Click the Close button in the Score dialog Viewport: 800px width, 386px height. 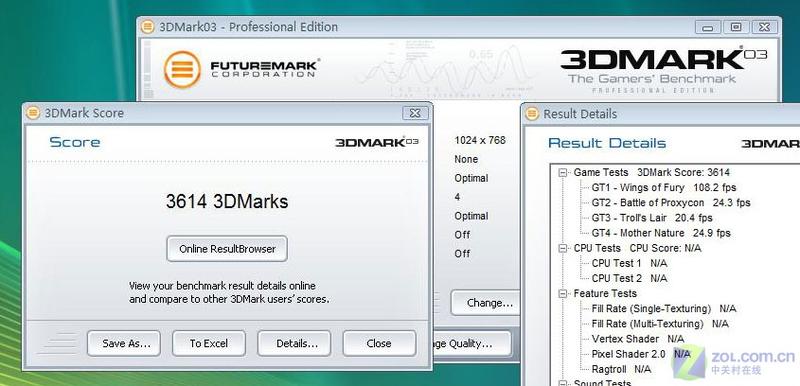[379, 343]
